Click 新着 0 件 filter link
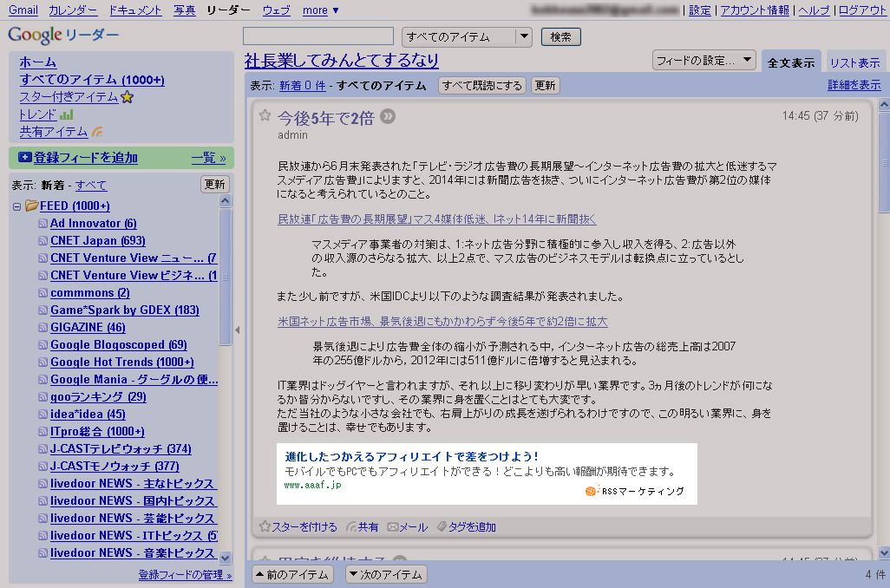The image size is (890, 588). [x=303, y=86]
